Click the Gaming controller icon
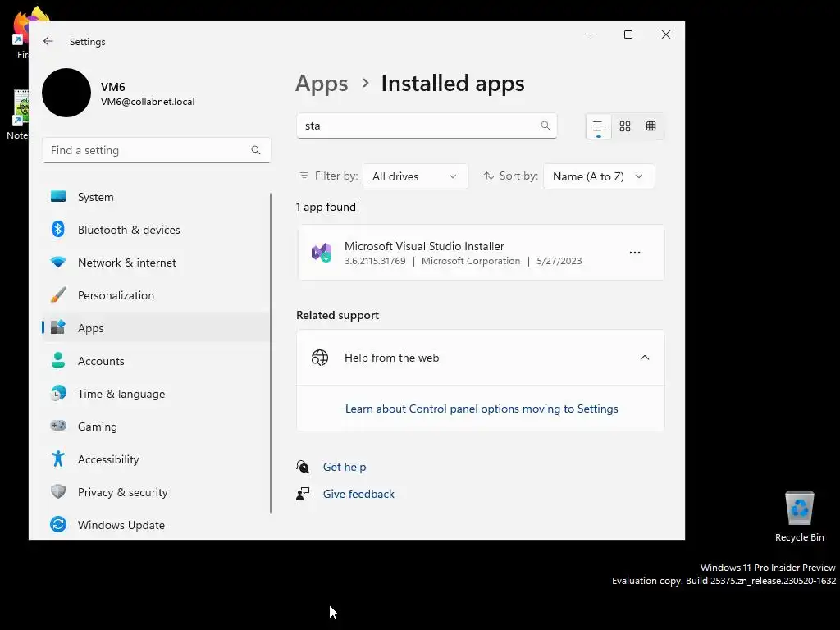840x630 pixels. (x=58, y=426)
